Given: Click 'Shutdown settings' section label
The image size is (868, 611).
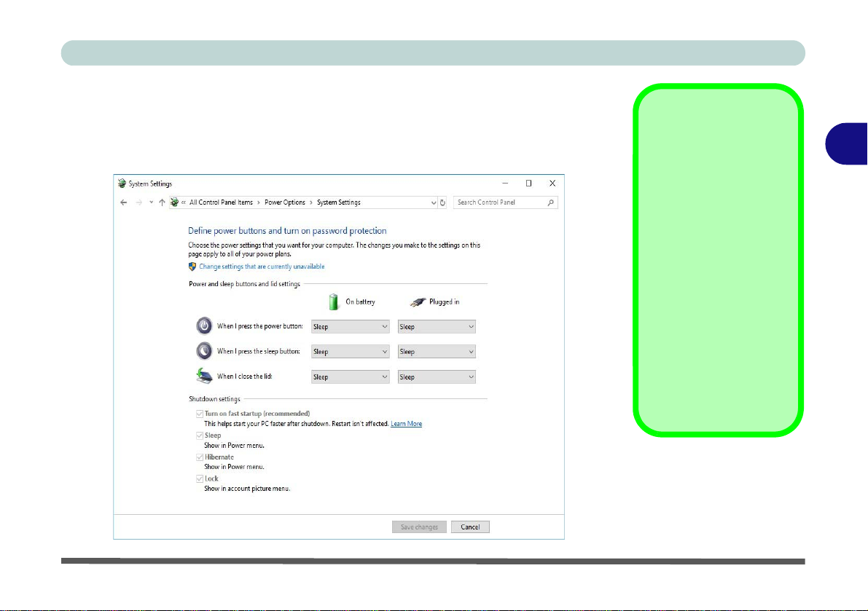Looking at the screenshot, I should coord(215,399).
